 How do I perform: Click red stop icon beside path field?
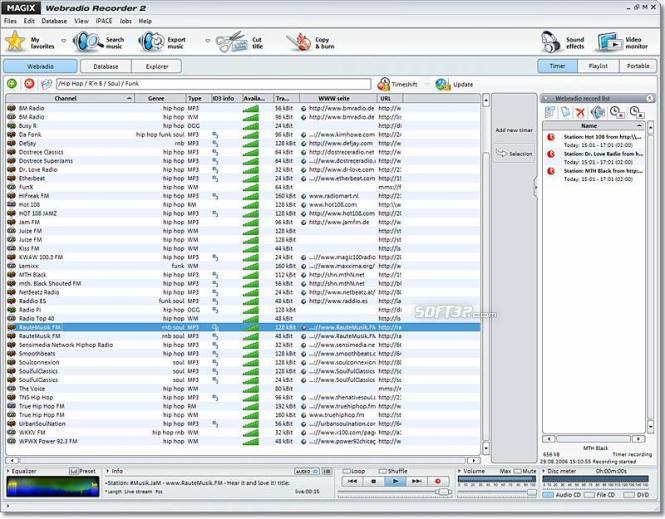pyautogui.click(x=29, y=84)
